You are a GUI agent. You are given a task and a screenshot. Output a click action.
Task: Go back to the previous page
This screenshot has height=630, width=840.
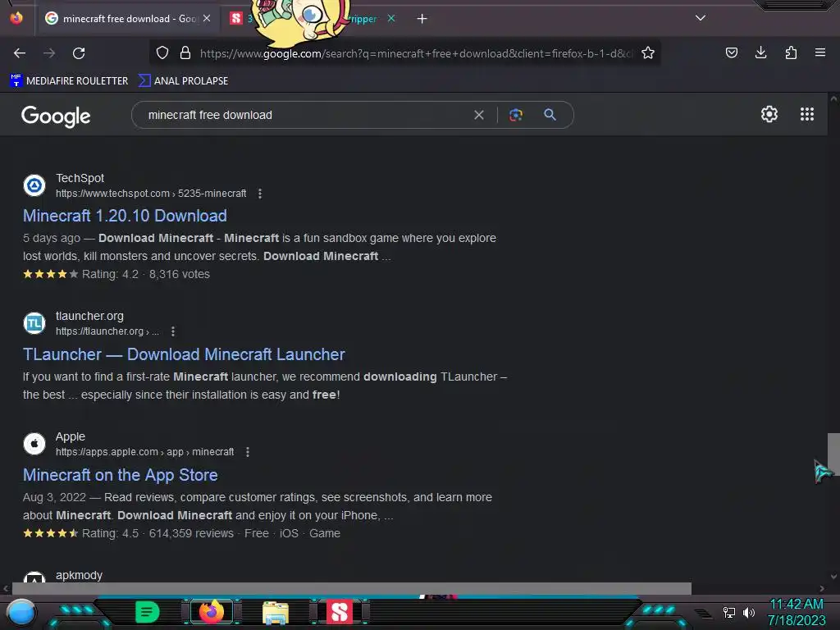click(20, 53)
